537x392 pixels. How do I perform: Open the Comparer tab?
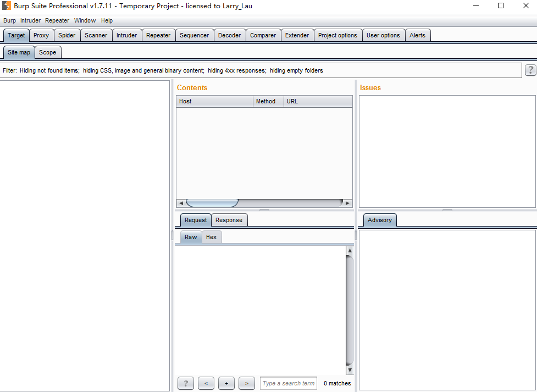(x=263, y=35)
